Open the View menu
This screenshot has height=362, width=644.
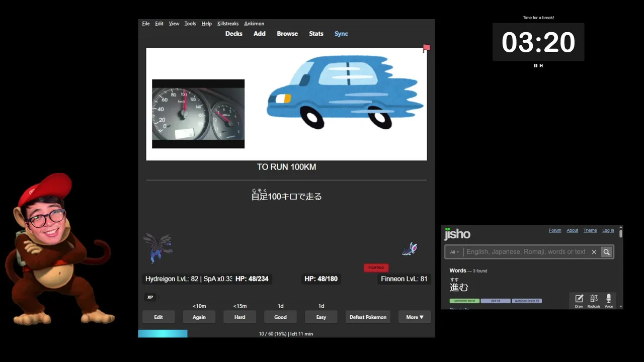pyautogui.click(x=174, y=24)
